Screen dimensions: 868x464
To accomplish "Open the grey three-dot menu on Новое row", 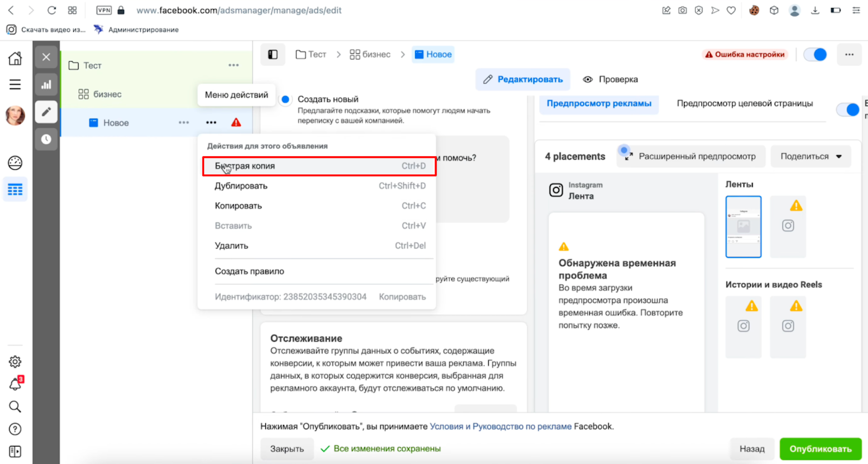I will coord(184,123).
